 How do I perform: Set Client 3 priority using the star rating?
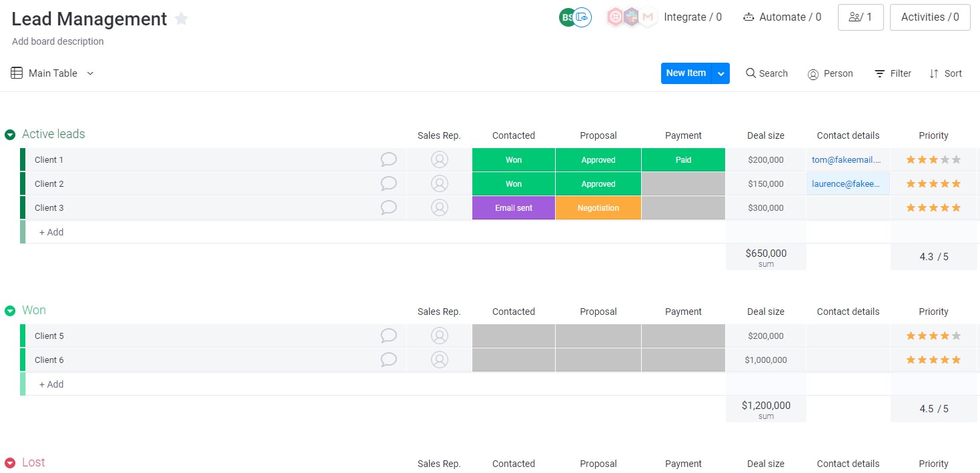933,207
